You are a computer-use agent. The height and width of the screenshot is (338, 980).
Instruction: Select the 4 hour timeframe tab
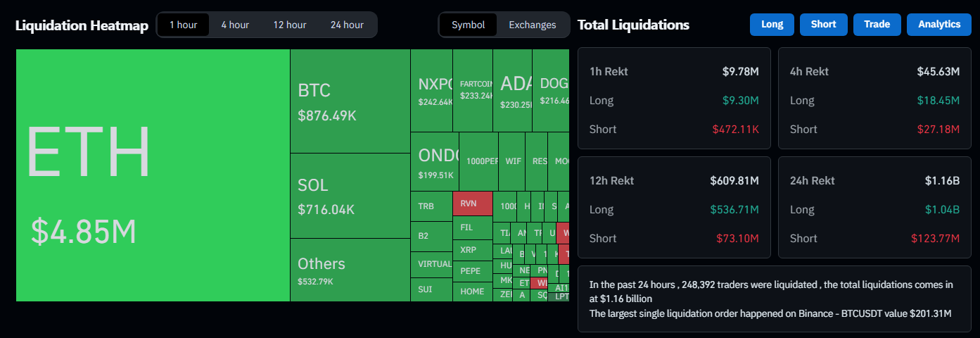click(235, 25)
